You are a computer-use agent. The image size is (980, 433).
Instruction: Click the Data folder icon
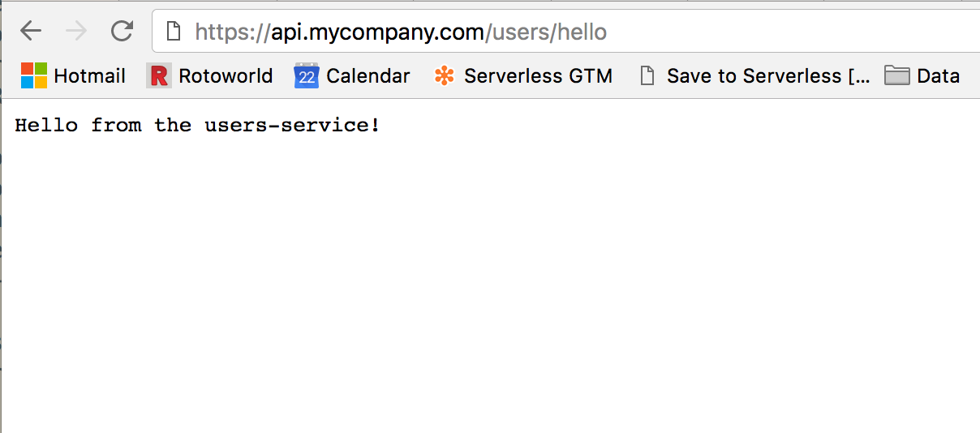click(896, 76)
